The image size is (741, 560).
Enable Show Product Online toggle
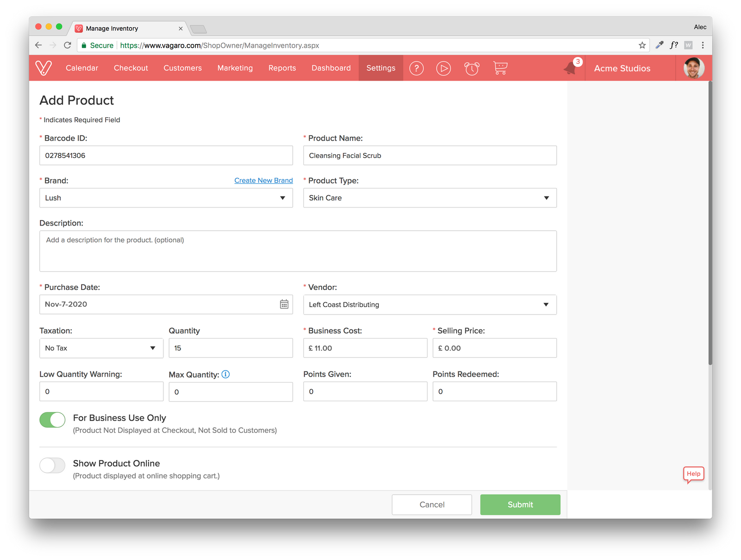52,466
